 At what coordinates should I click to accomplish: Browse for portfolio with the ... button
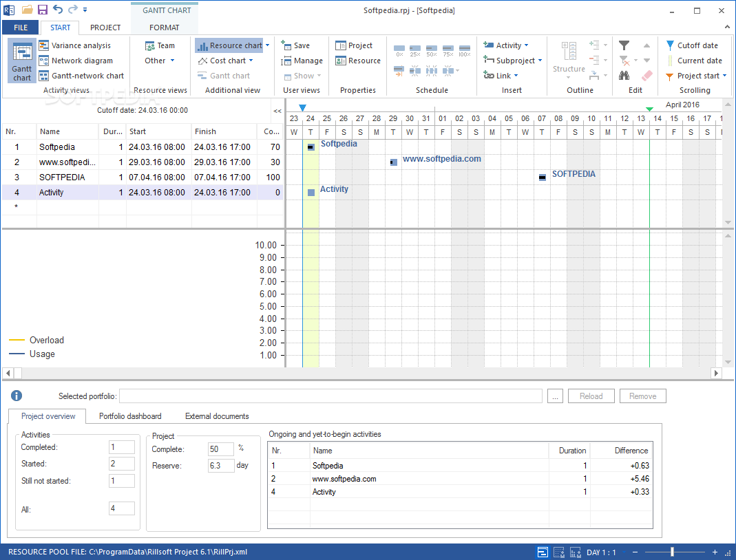tap(555, 396)
